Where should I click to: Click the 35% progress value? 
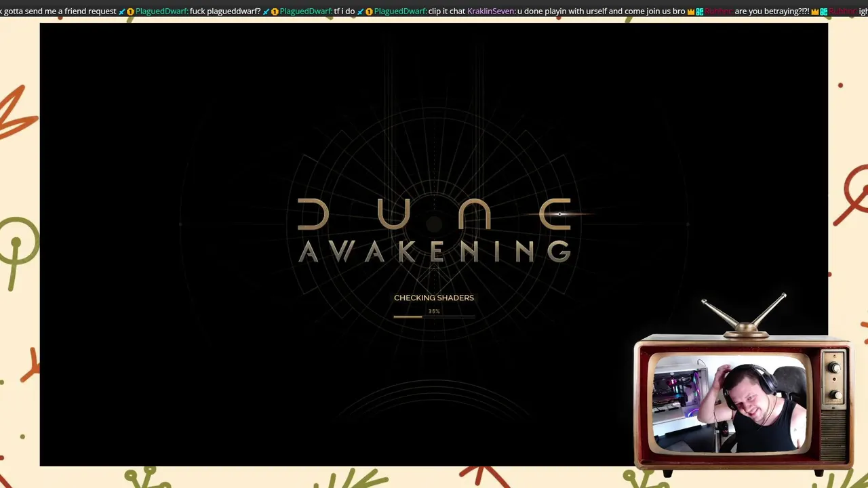434,312
